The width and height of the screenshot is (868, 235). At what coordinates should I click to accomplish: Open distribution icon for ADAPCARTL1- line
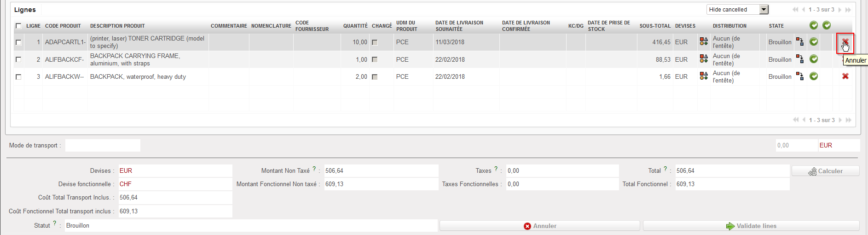click(x=704, y=42)
